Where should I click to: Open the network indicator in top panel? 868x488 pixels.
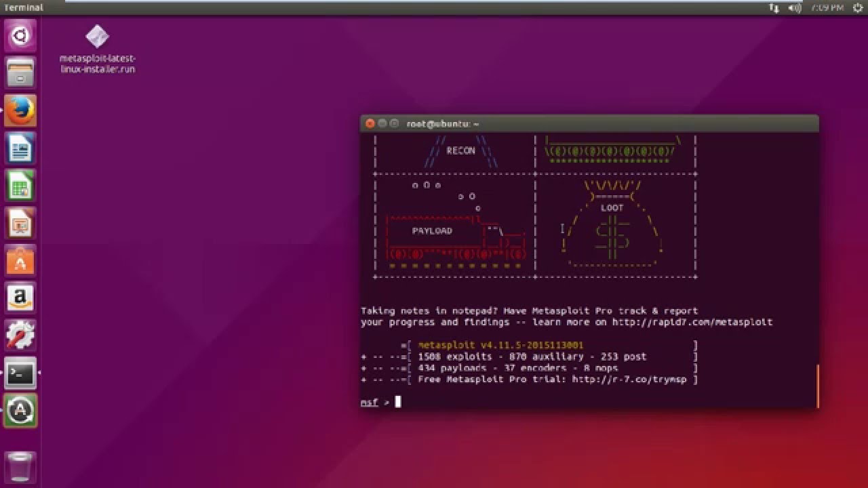774,7
